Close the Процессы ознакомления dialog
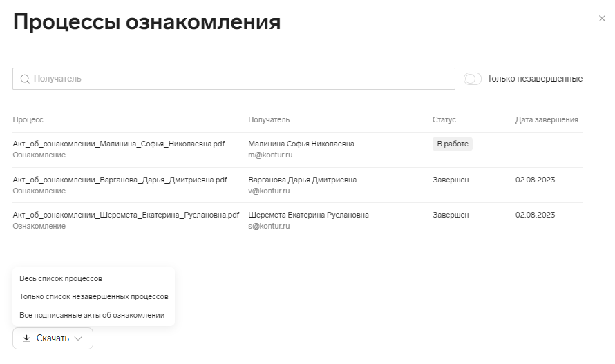 (602, 19)
